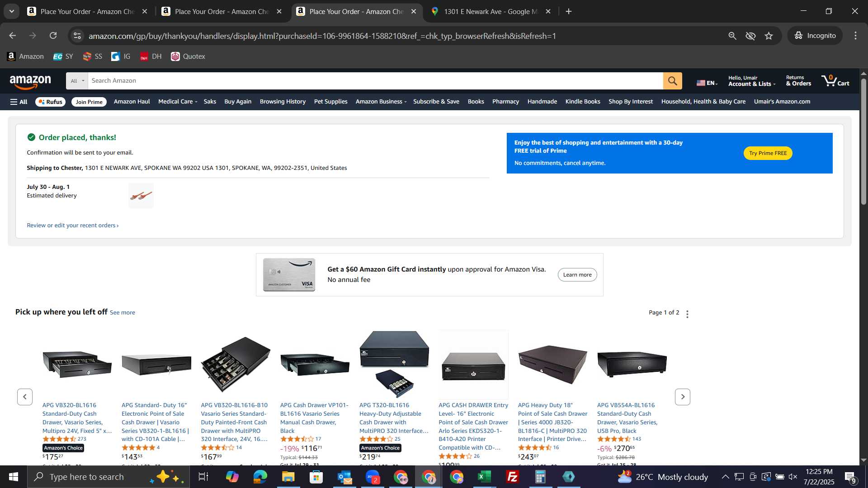The width and height of the screenshot is (868, 488).
Task: Open Subscribe & Save nav item
Action: tap(436, 102)
